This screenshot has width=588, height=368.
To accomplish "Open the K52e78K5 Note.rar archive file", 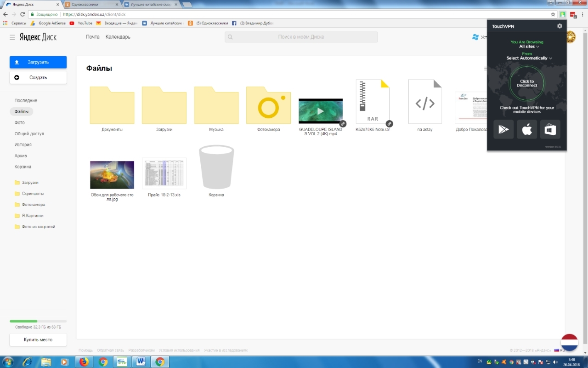I will coord(373,102).
